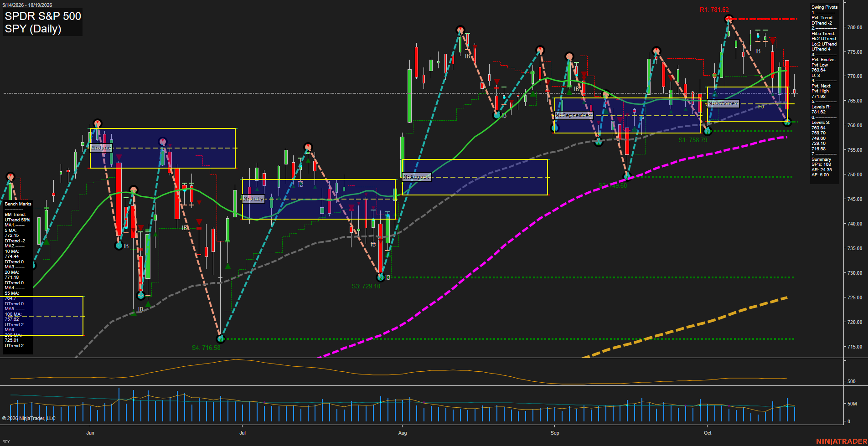Click the S4: 716.58 support label
The image size is (868, 446).
point(206,348)
